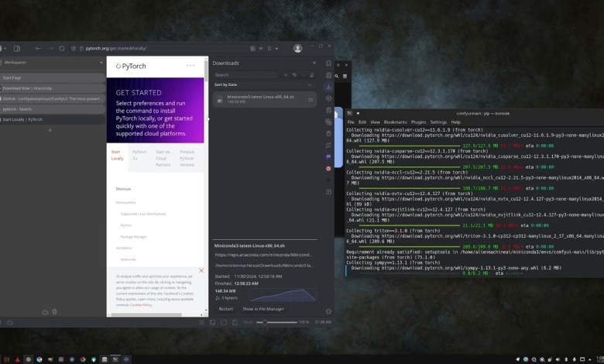This screenshot has width=604, height=364.
Task: Open the address bar dropdown arrow
Action: (x=276, y=49)
